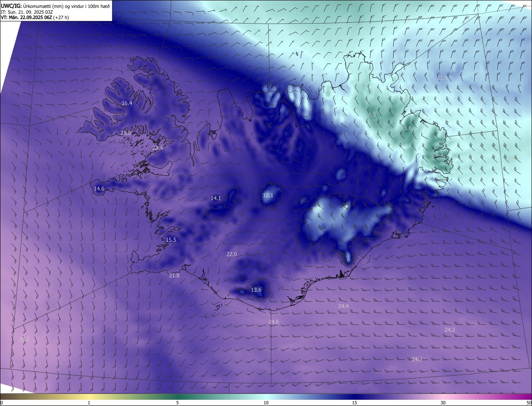
Task: Click the colour scale tick label 15
Action: [355, 403]
